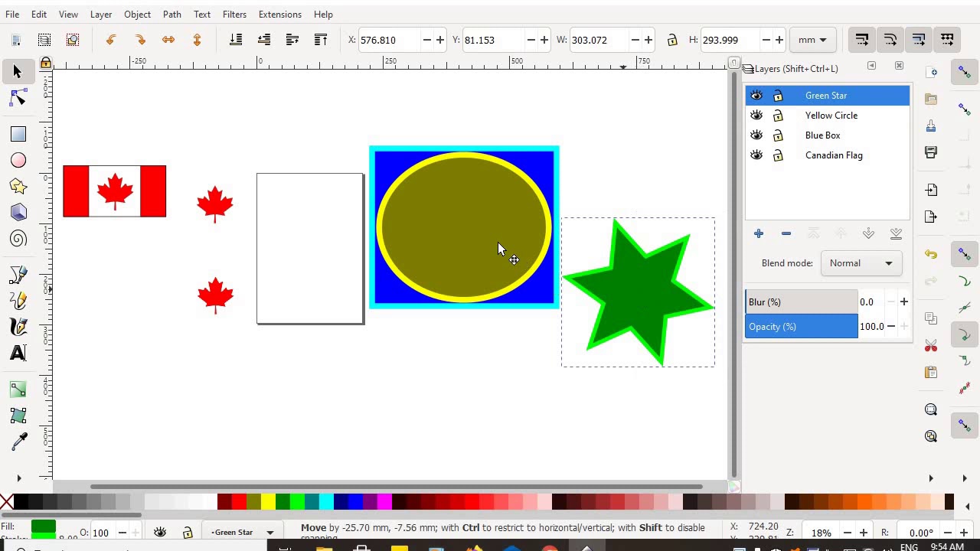
Task: Lower selection to bottom
Action: pos(236,40)
